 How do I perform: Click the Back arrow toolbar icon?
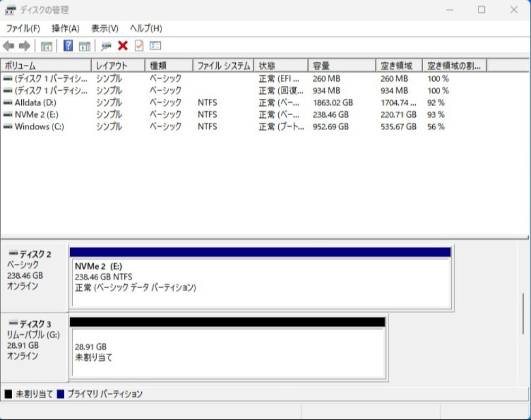point(8,46)
